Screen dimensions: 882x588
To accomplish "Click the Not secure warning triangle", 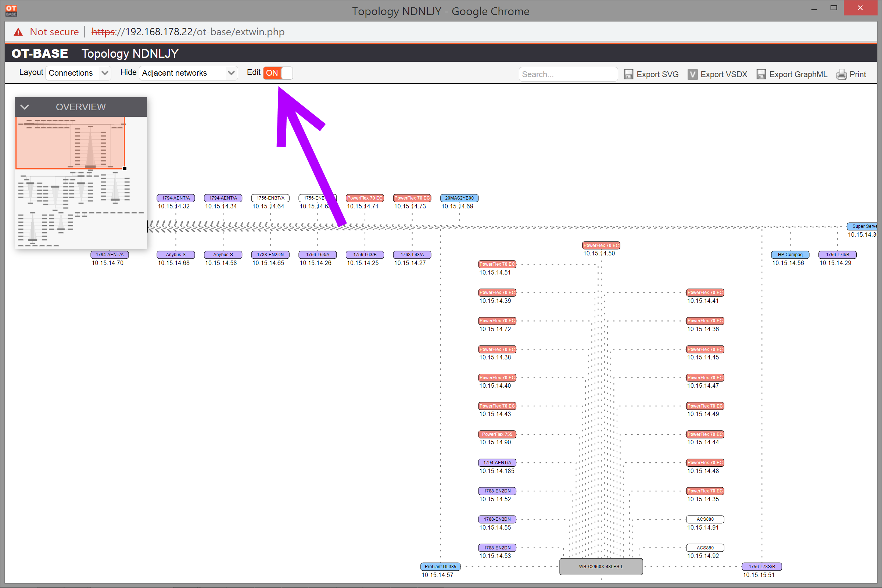I will coord(18,32).
